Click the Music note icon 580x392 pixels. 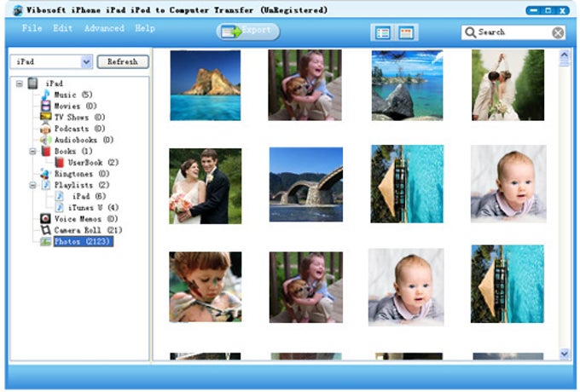45,95
